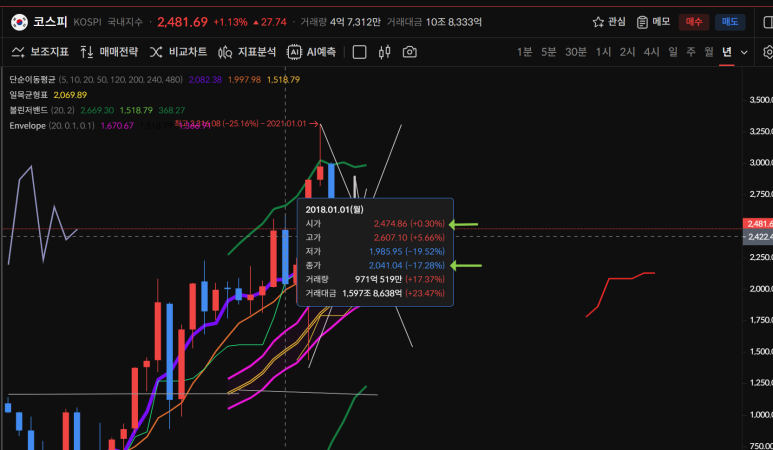
Task: Click the magenta 1,670.67 Envelope value
Action: click(x=117, y=126)
